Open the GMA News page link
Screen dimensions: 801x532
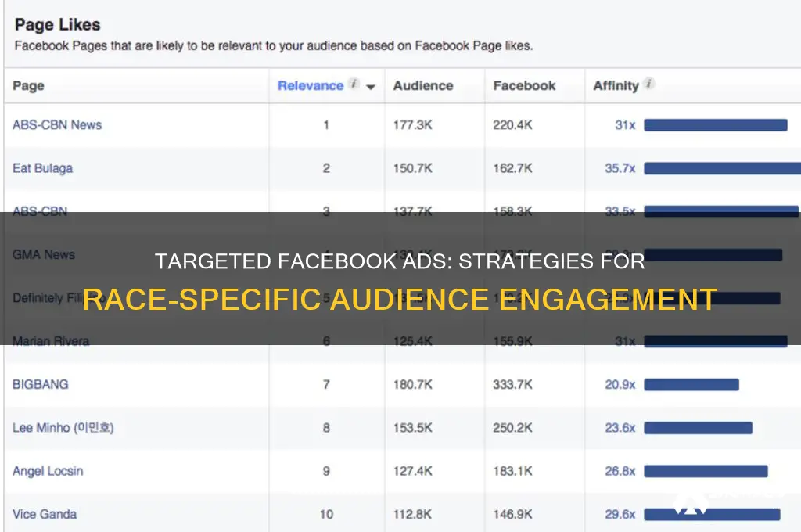point(44,254)
